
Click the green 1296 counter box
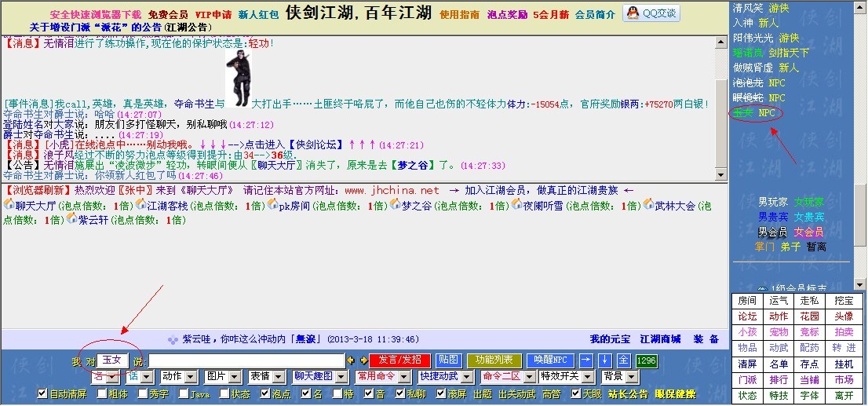646,360
